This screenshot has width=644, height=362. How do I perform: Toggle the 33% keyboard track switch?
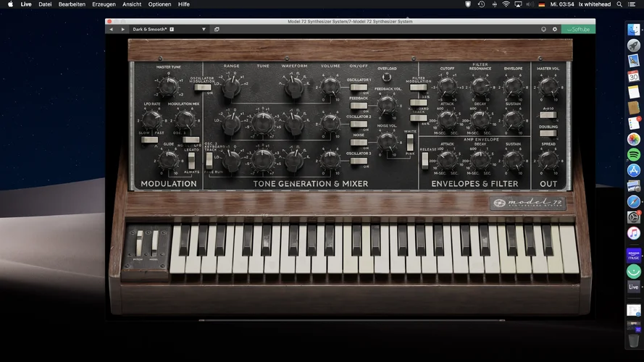418,103
